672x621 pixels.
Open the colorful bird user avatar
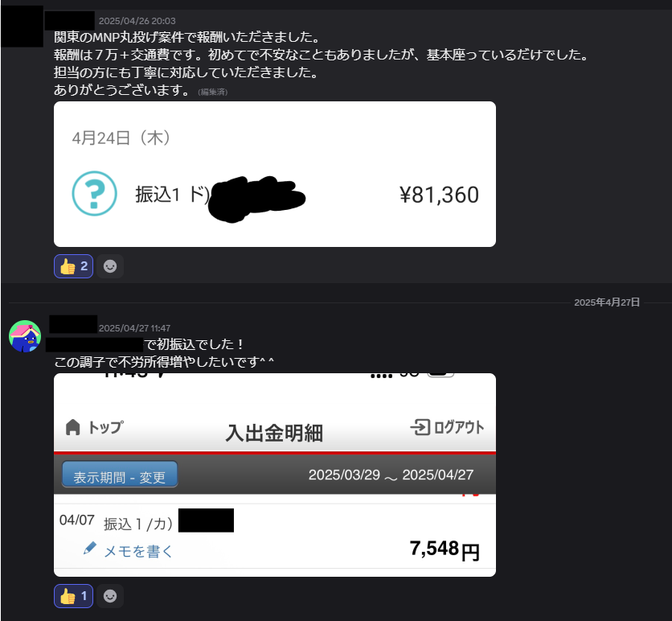coord(25,336)
